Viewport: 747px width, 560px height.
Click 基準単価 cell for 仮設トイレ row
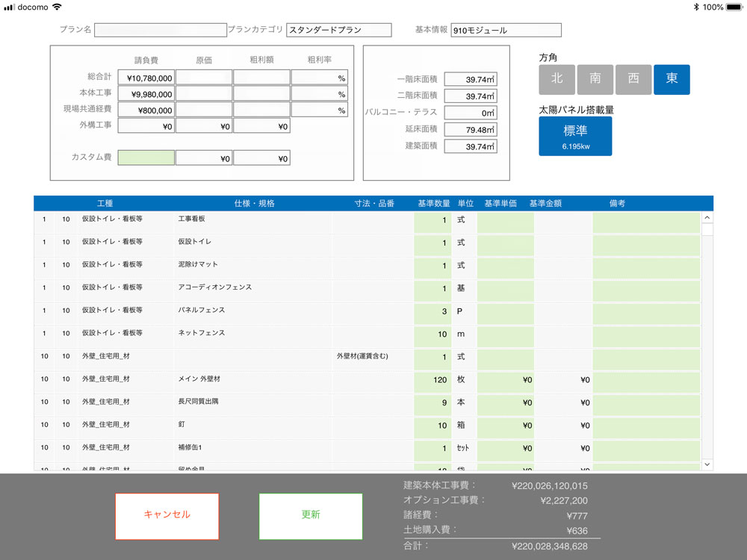coord(506,245)
